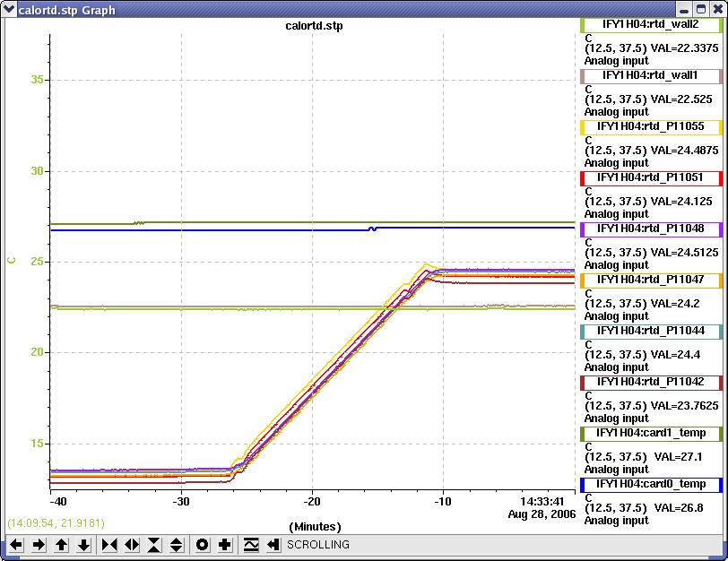Click the Aug 28, 2006 date label
Viewport: 728px width, 561px height.
click(542, 514)
